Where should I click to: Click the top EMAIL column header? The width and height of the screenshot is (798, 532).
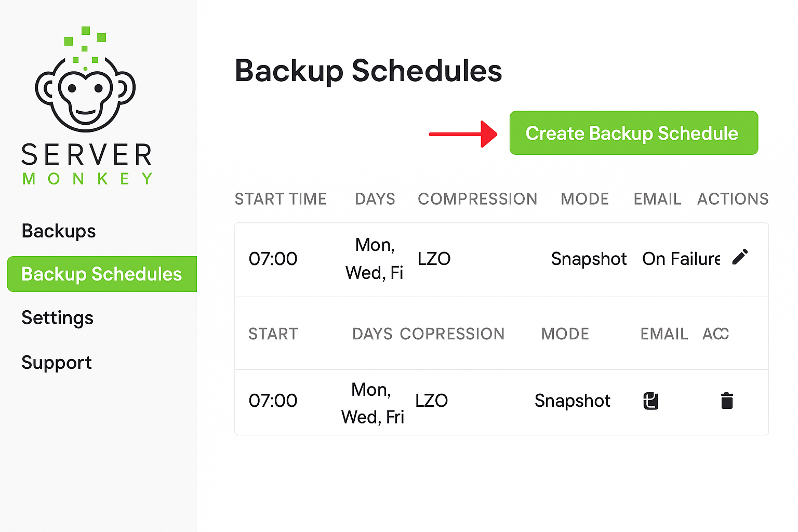click(x=657, y=199)
